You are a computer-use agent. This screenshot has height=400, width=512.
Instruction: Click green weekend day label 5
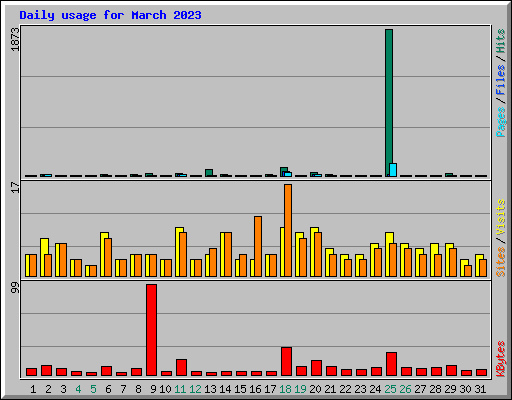(93, 389)
